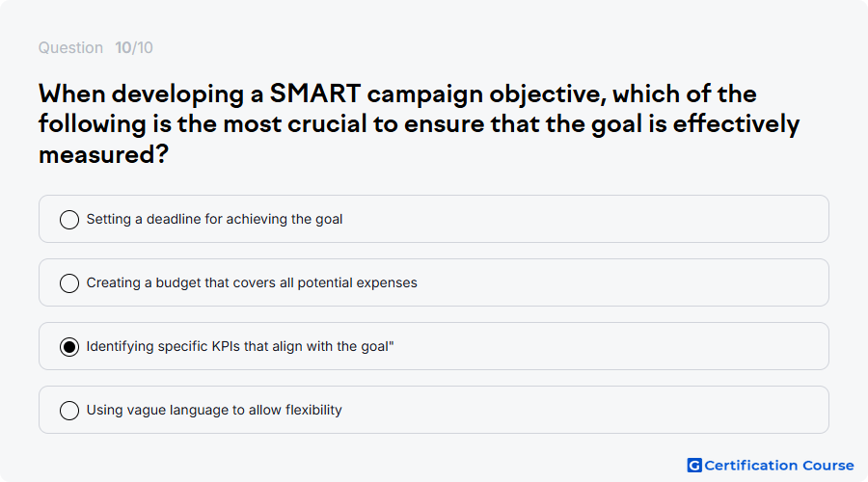The width and height of the screenshot is (868, 482).
Task: Open the 'Certification Course' link text
Action: pyautogui.click(x=779, y=466)
